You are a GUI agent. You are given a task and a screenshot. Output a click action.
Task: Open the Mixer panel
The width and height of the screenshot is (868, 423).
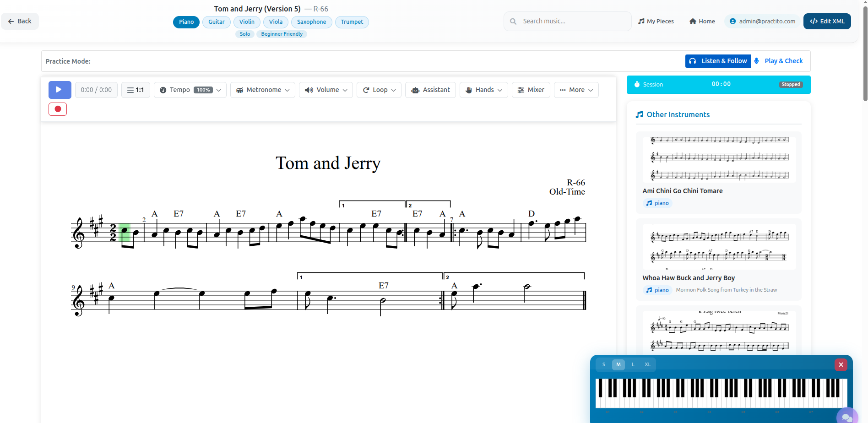530,90
